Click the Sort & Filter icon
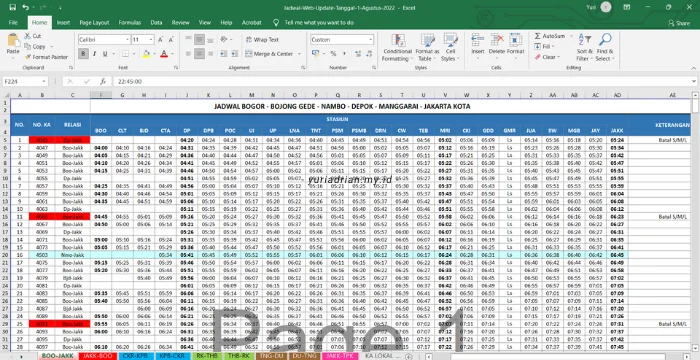 [x=584, y=39]
